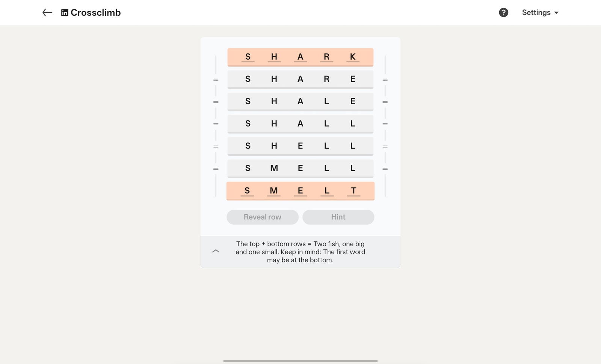Viewport: 601px width, 364px height.
Task: Click the letter K in SHARK
Action: (353, 57)
